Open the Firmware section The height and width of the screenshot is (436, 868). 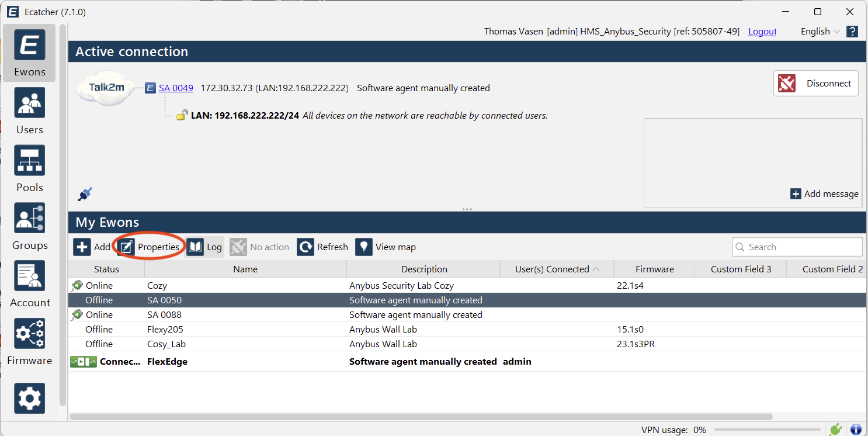pyautogui.click(x=29, y=341)
